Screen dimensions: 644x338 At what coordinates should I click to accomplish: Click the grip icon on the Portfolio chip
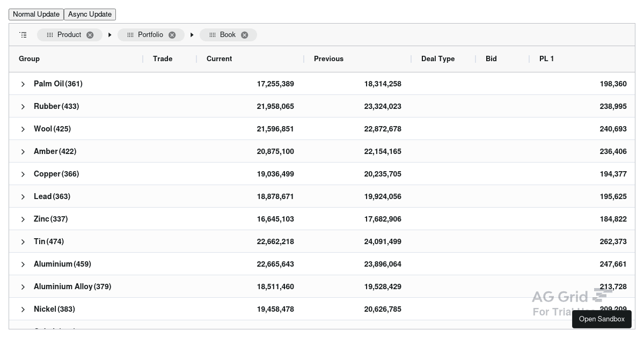(x=130, y=35)
